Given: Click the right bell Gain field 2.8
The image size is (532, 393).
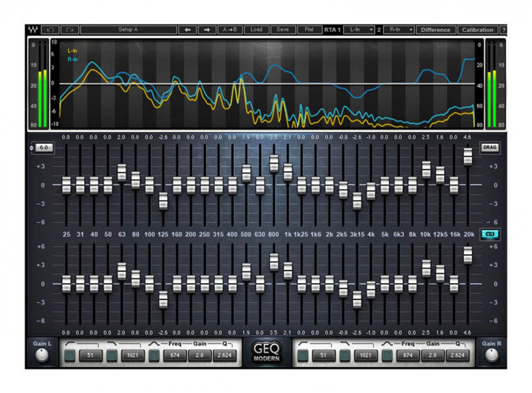Looking at the screenshot, I should coord(433,355).
